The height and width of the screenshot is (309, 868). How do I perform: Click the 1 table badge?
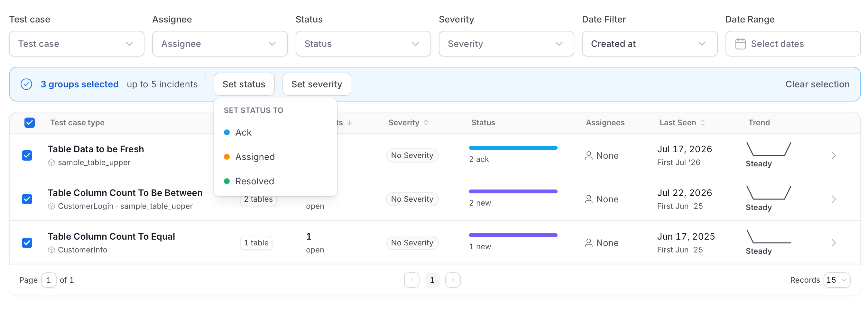(256, 243)
